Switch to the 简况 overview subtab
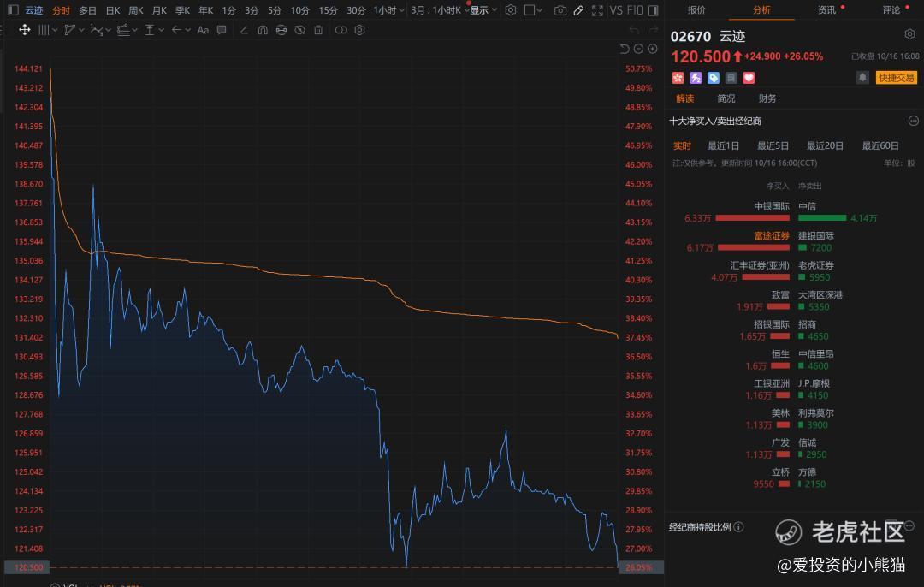Image resolution: width=924 pixels, height=587 pixels. coord(726,98)
